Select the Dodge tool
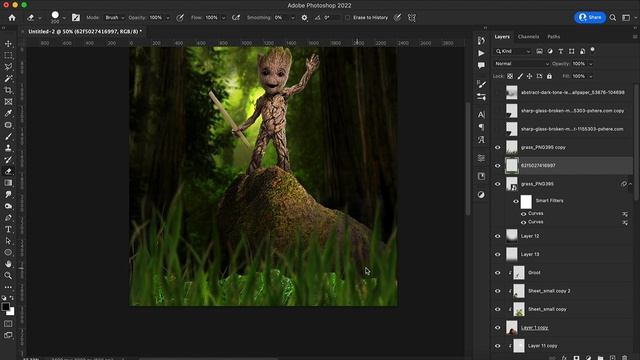640x360 pixels. (x=8, y=206)
